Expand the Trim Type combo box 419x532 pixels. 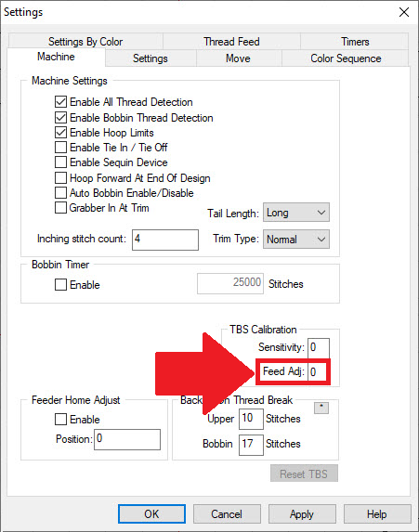click(296, 239)
